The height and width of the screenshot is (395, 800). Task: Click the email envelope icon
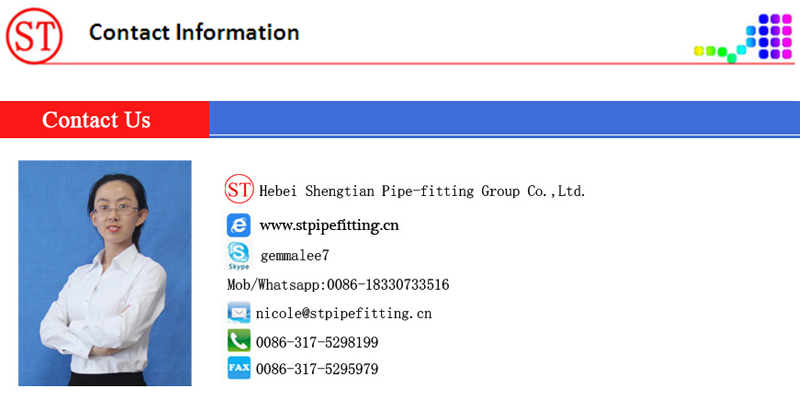(x=239, y=312)
